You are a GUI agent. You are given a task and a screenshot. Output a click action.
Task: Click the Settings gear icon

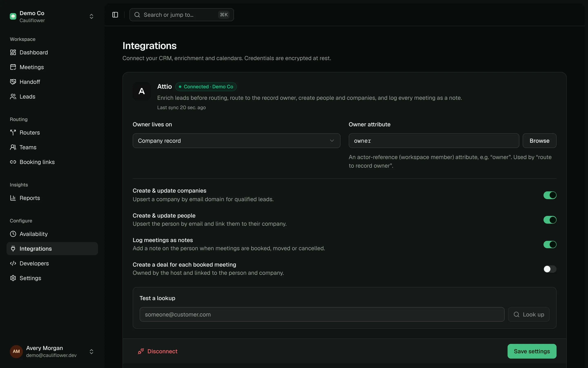13,278
